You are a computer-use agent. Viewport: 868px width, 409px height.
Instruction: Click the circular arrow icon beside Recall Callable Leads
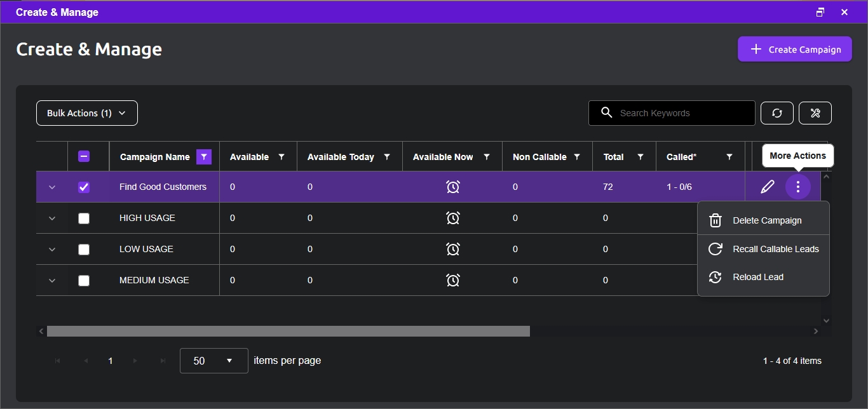click(715, 249)
